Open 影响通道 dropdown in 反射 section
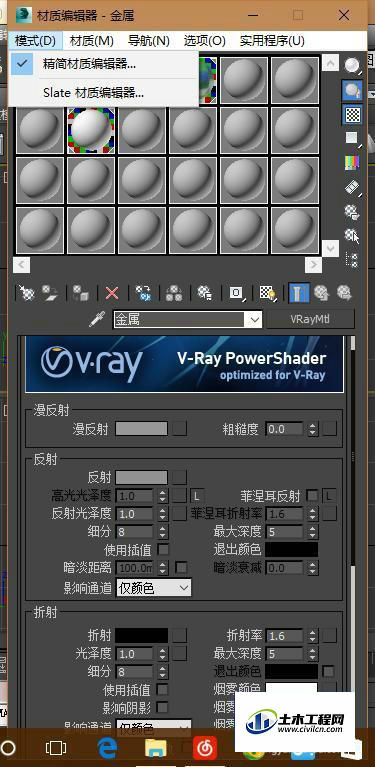This screenshot has height=767, width=375. click(154, 588)
